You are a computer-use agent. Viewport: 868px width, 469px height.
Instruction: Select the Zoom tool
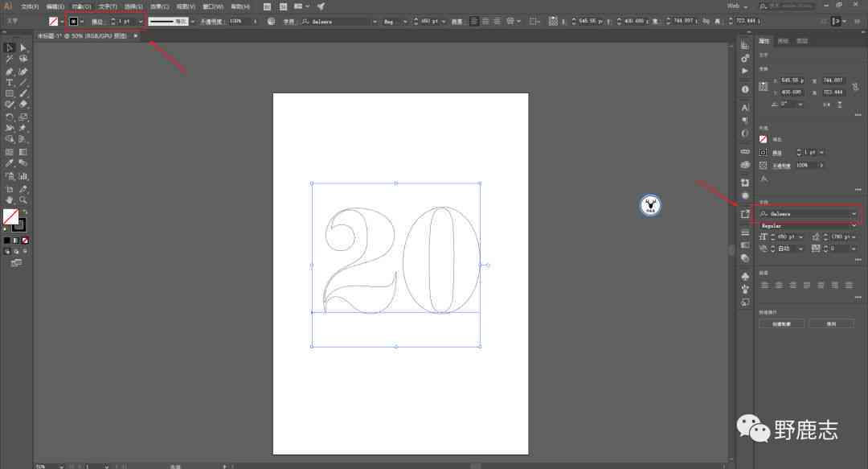(x=23, y=200)
